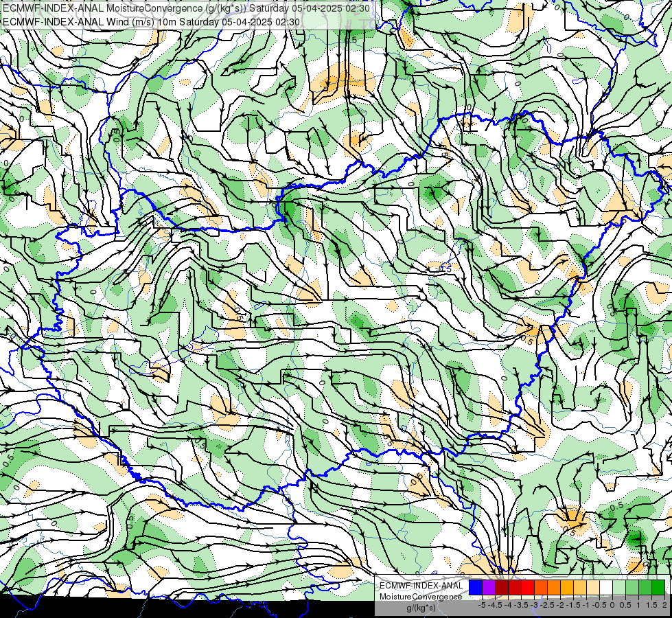
Task: Click the blue swatch in the legend
Action: (476, 587)
